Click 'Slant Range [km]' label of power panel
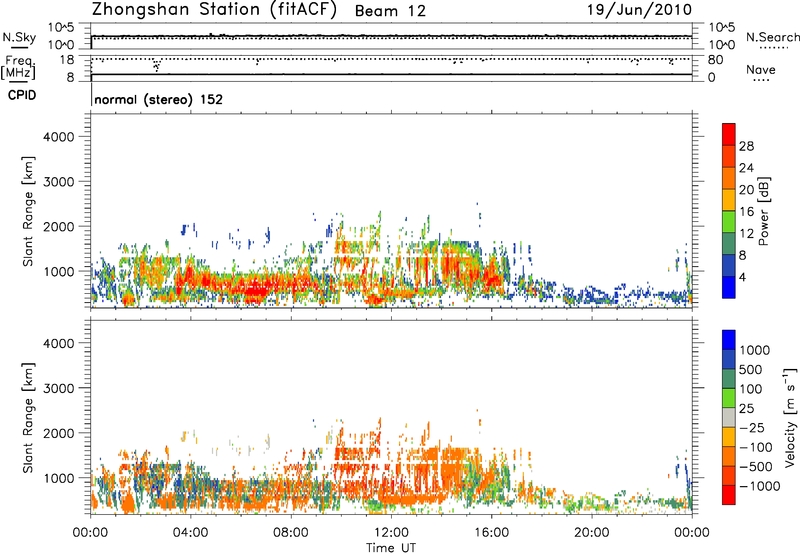 pos(28,211)
